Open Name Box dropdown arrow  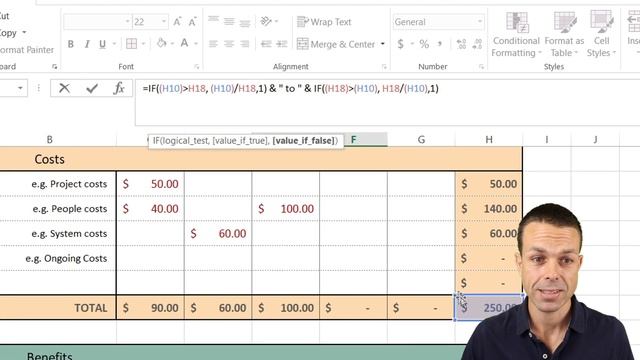(20, 88)
